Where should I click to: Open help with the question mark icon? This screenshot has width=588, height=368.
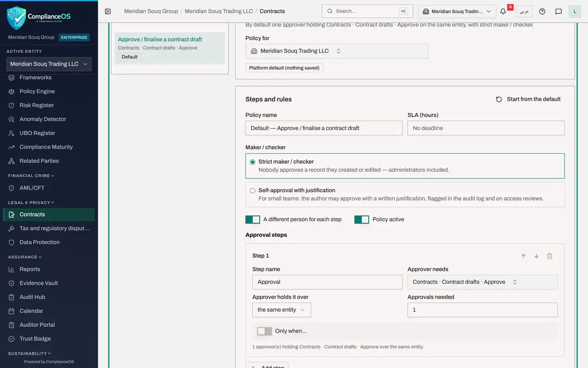click(542, 11)
